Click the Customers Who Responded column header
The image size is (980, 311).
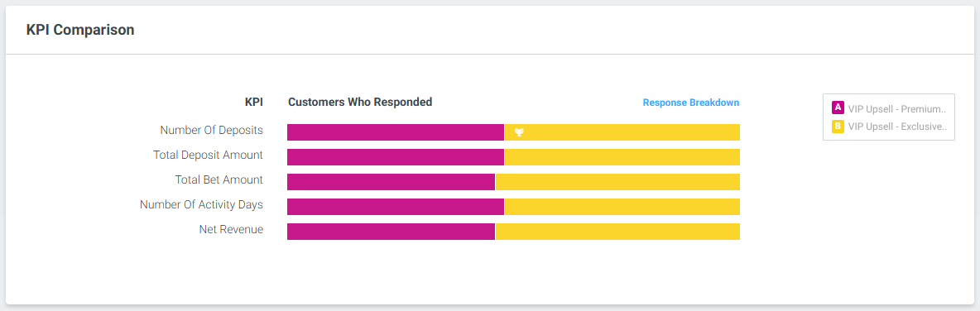360,102
